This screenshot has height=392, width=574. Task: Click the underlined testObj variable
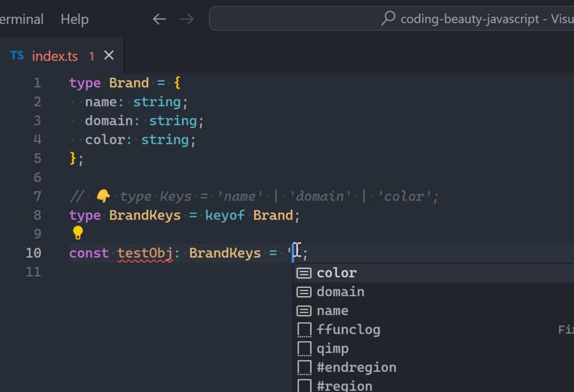click(145, 254)
